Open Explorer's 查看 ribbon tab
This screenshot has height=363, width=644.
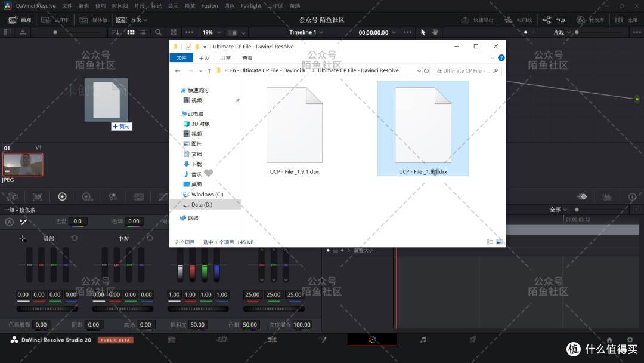247,58
